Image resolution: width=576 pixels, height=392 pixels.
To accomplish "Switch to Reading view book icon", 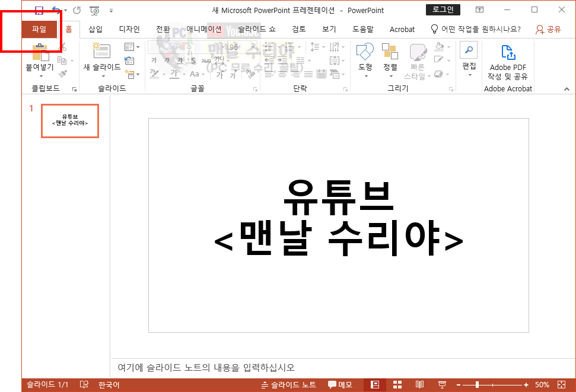I will point(419,385).
